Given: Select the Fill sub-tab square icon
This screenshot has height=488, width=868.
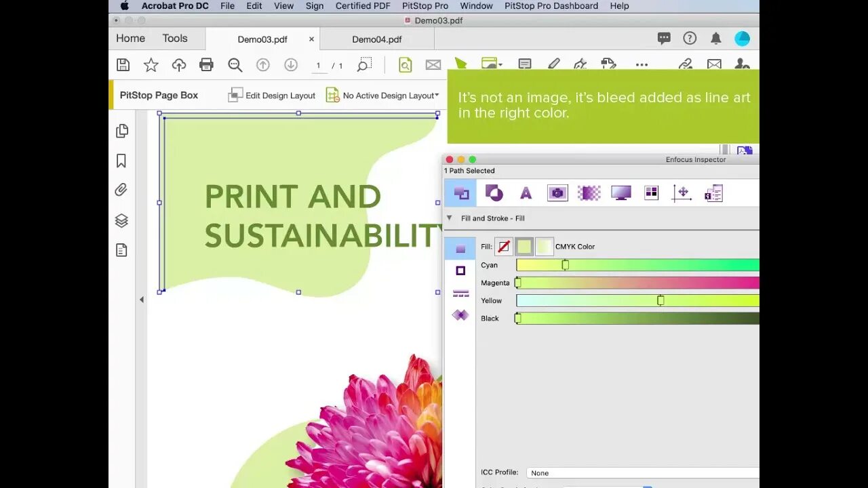Looking at the screenshot, I should click(x=460, y=249).
